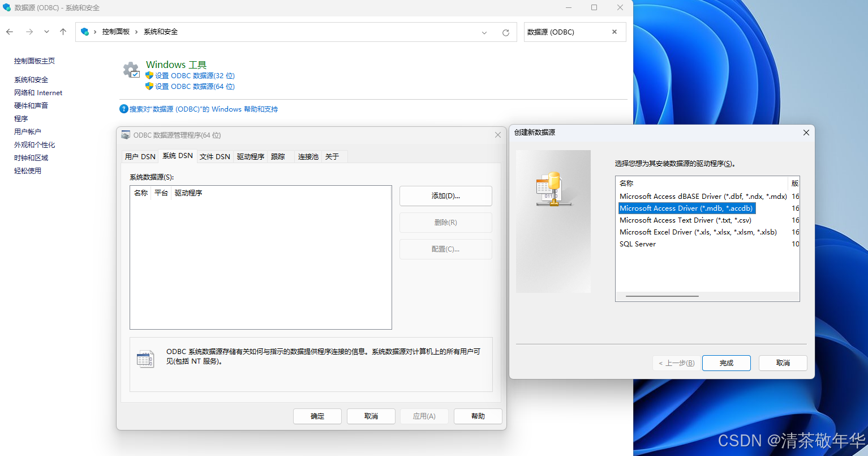868x456 pixels.
Task: Refresh the Control Panel page
Action: tap(506, 32)
